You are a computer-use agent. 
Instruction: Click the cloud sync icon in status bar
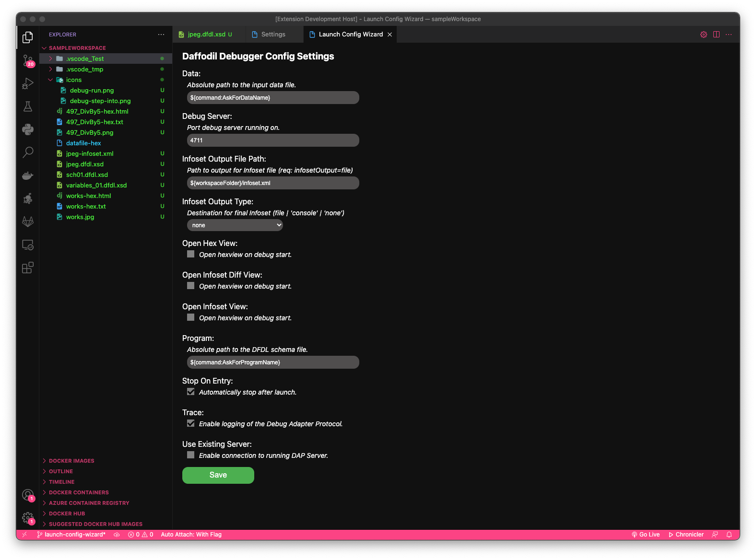point(117,535)
